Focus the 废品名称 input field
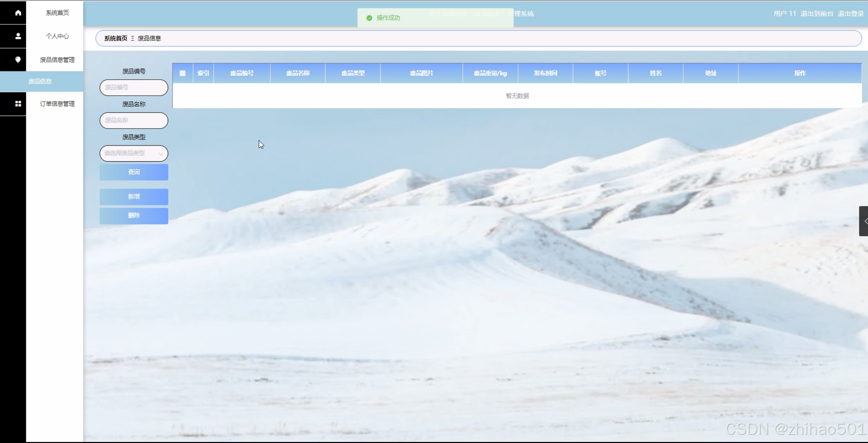Viewport: 868px width, 443px height. pyautogui.click(x=134, y=120)
